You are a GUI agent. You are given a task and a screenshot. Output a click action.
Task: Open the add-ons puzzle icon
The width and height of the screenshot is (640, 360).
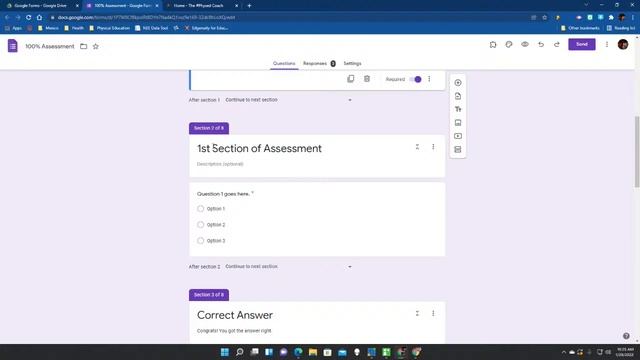(493, 44)
